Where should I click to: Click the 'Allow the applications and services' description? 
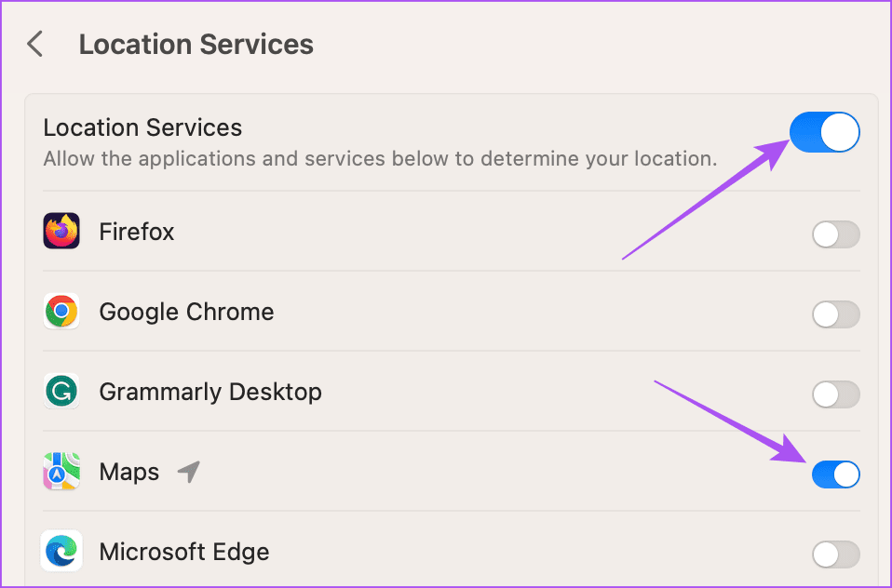pyautogui.click(x=381, y=159)
